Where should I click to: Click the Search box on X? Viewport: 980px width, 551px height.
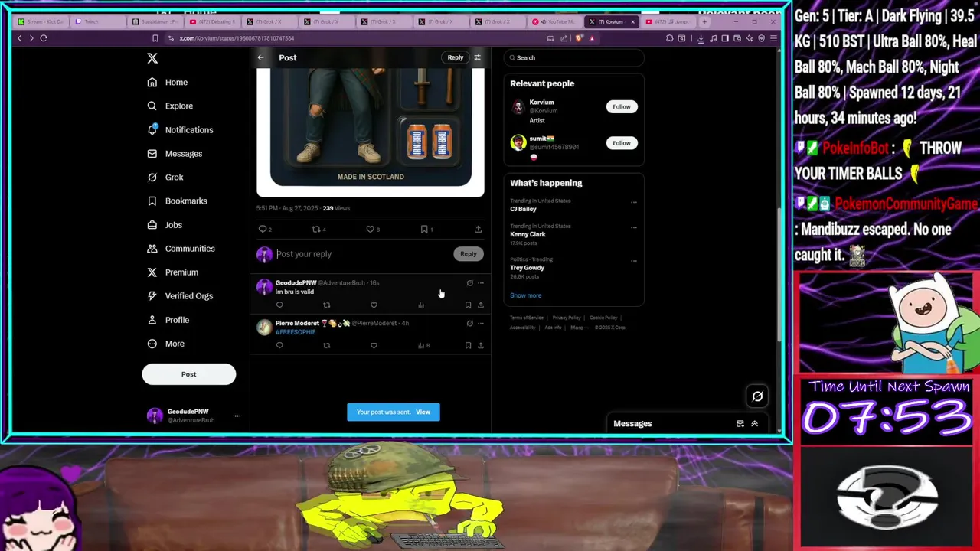pyautogui.click(x=574, y=57)
